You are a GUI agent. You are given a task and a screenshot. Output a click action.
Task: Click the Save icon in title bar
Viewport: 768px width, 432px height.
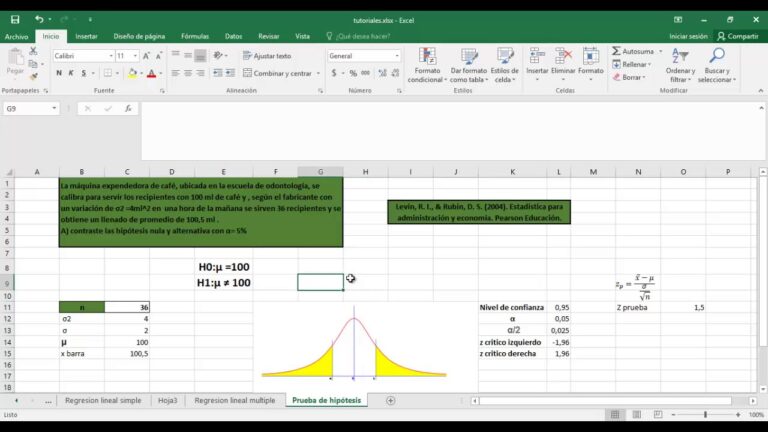[15, 20]
